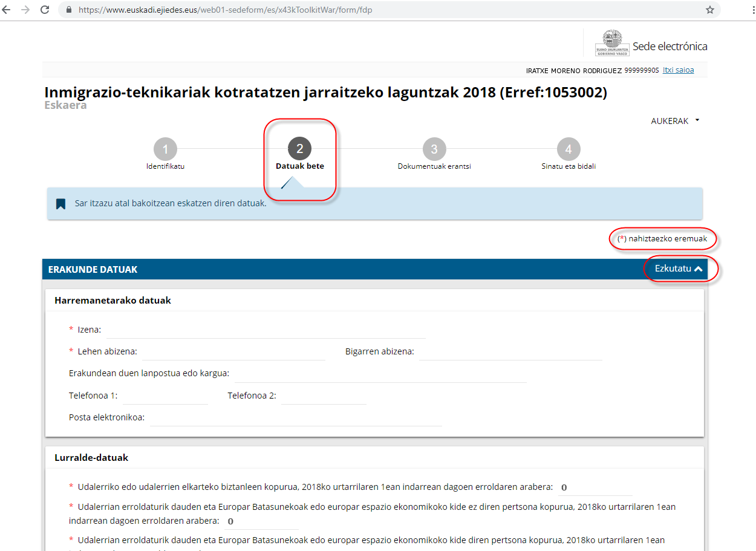
Task: Click step 3 Dokumentuak erantsi circle
Action: pyautogui.click(x=434, y=149)
